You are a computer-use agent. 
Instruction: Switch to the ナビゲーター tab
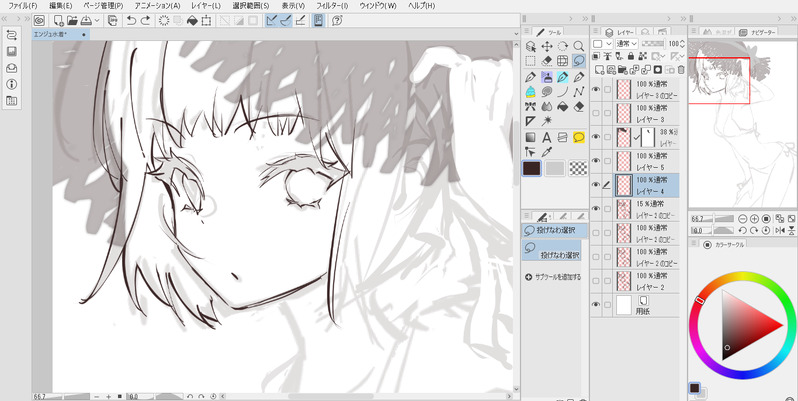click(758, 32)
